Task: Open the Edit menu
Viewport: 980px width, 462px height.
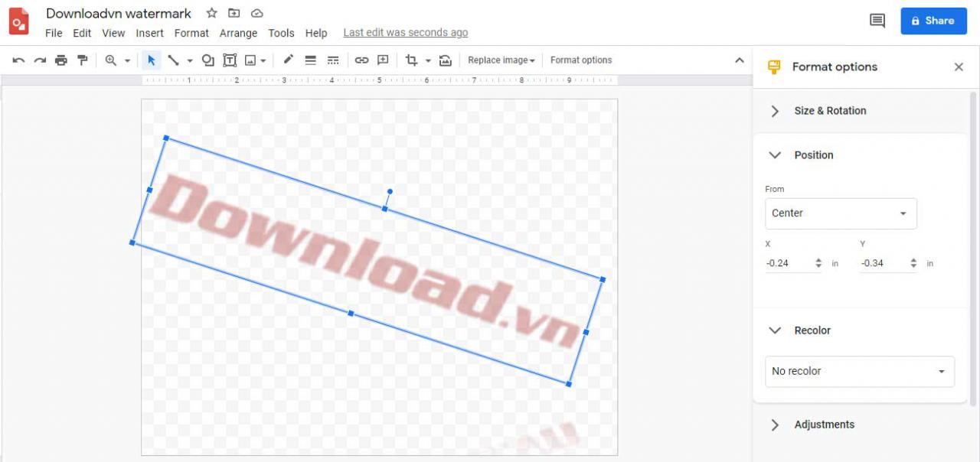Action: pyautogui.click(x=82, y=33)
